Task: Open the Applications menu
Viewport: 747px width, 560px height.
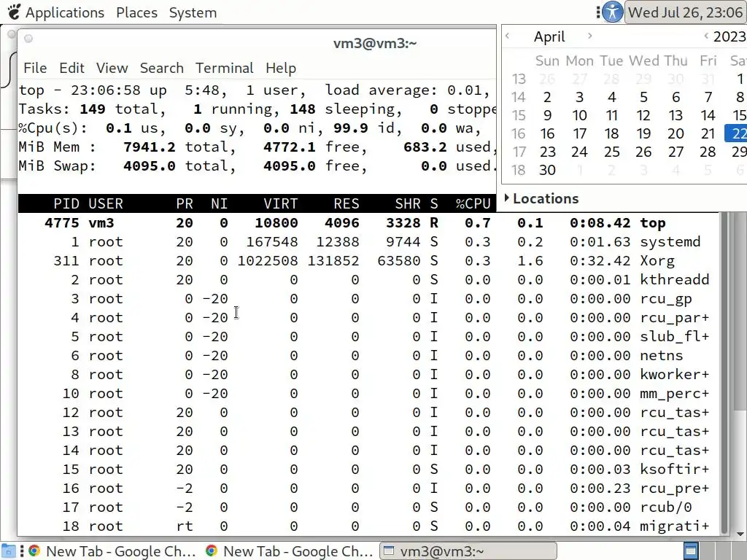Action: click(65, 12)
